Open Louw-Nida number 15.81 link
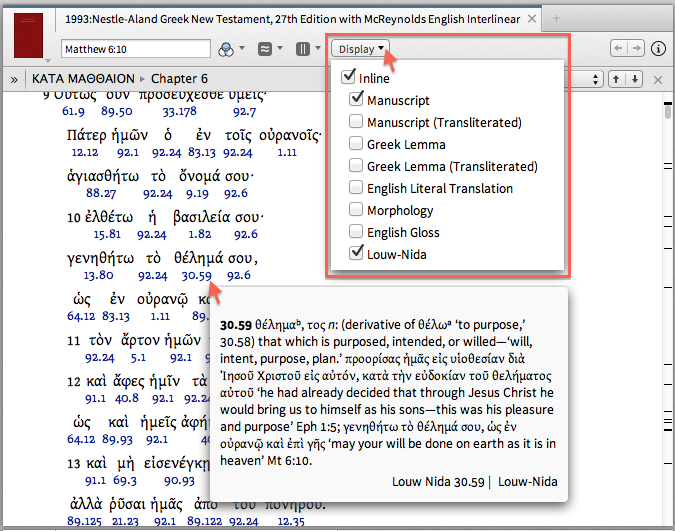Screen dimensions: 675x531 (x=107, y=234)
